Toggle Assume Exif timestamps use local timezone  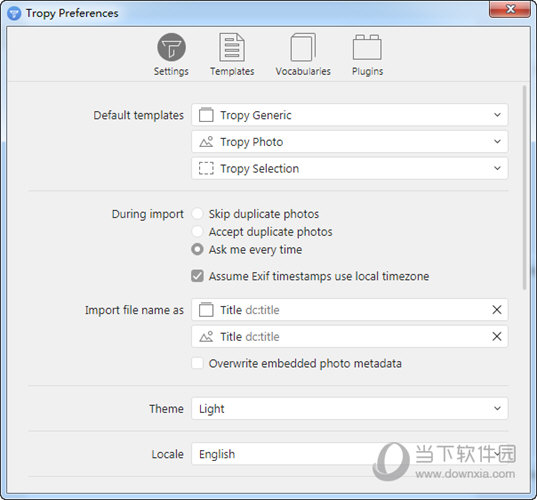(197, 276)
